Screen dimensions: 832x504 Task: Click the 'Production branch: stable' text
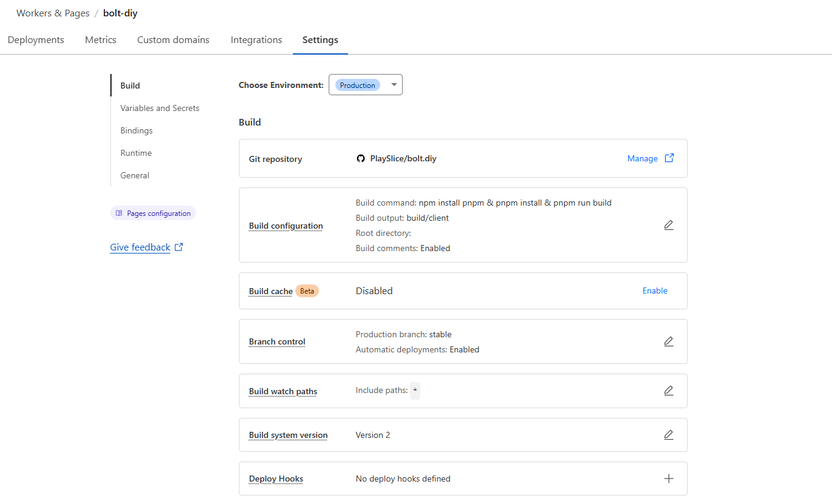tap(403, 334)
